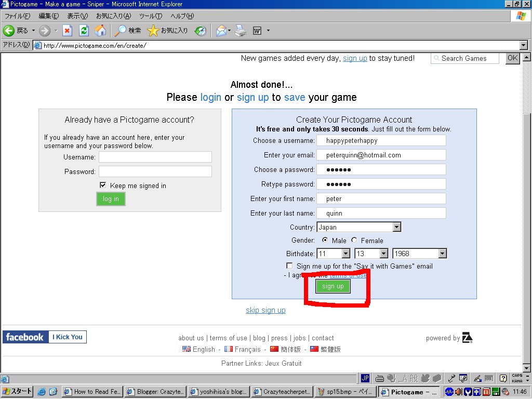The height and width of the screenshot is (399, 532).
Task: Click the Edit with Word toolbar icon
Action: 257,31
